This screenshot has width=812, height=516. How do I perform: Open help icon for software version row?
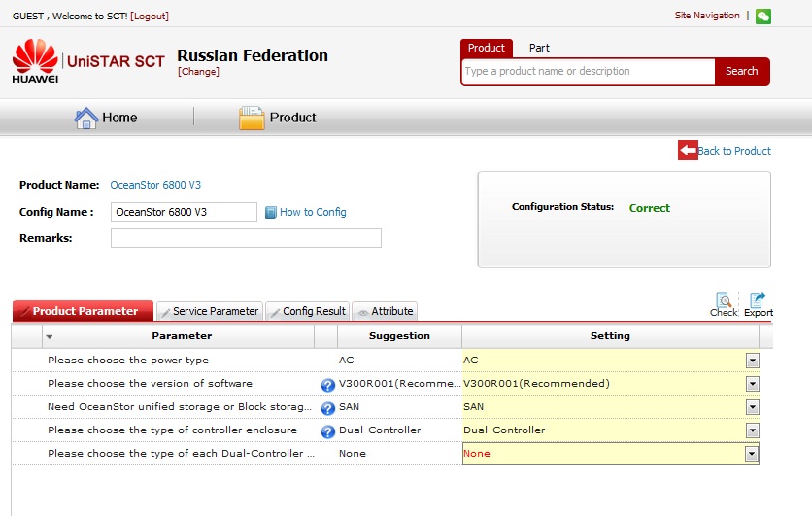tap(327, 385)
